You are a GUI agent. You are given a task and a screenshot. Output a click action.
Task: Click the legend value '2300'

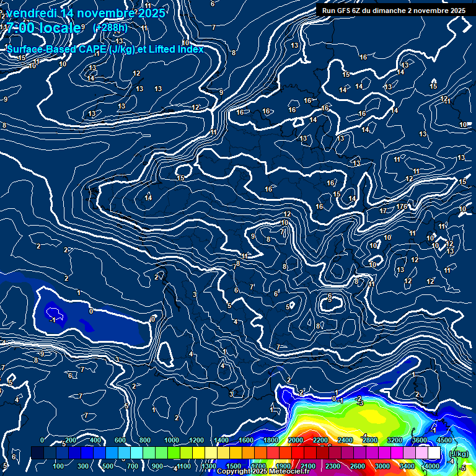pyautogui.click(x=333, y=466)
